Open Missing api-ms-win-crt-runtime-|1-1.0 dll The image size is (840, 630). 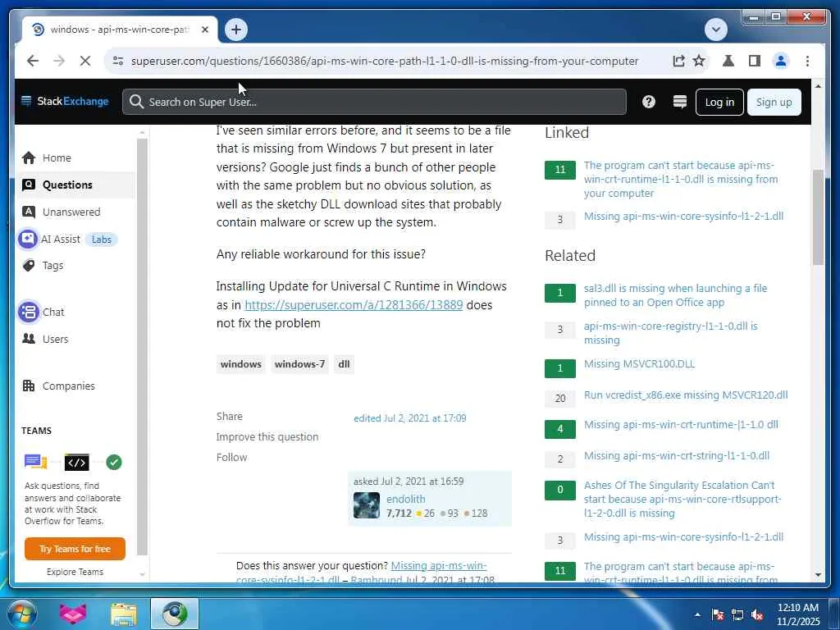[681, 424]
